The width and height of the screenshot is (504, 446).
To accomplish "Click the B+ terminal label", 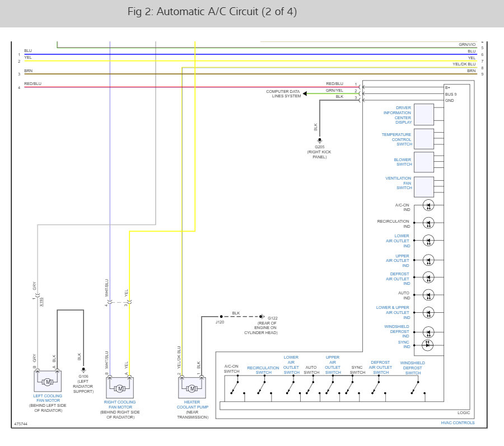I will point(448,88).
